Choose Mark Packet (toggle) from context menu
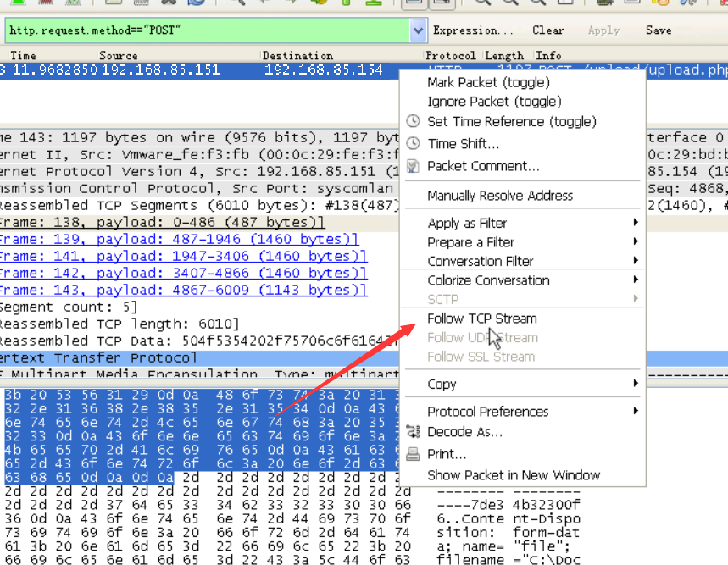This screenshot has height=565, width=728. click(488, 82)
